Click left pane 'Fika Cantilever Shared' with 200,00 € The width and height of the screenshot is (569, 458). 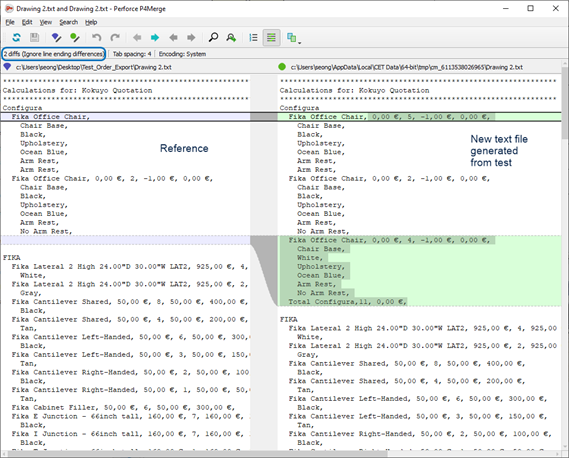point(130,319)
